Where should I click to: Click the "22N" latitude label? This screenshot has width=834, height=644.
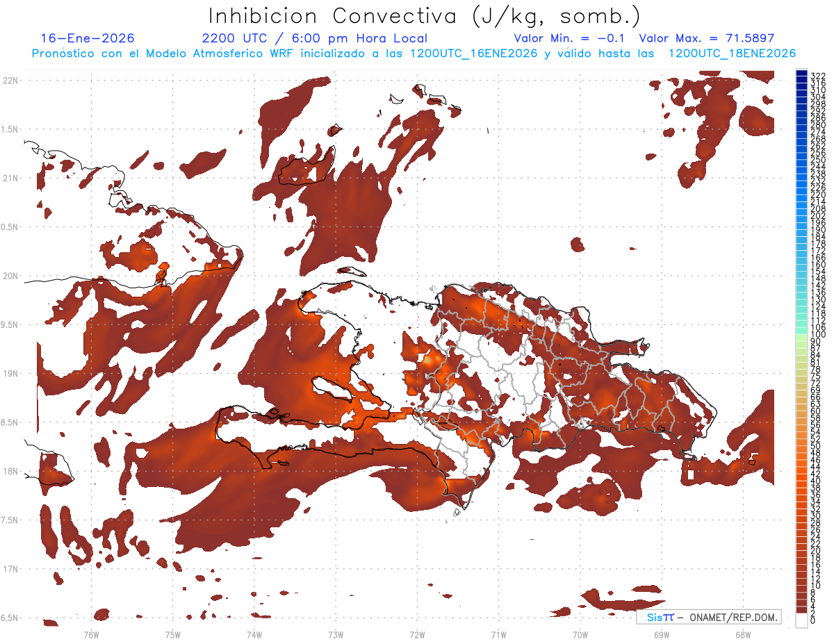10,80
